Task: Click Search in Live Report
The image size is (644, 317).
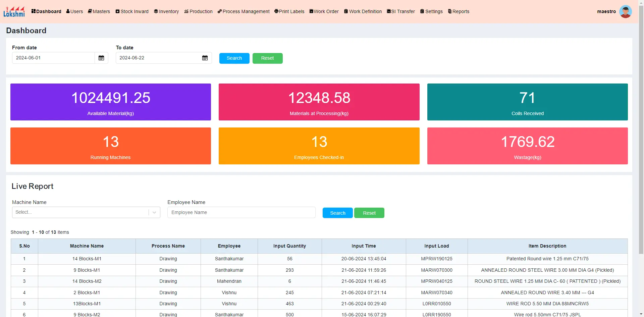Action: pyautogui.click(x=337, y=213)
